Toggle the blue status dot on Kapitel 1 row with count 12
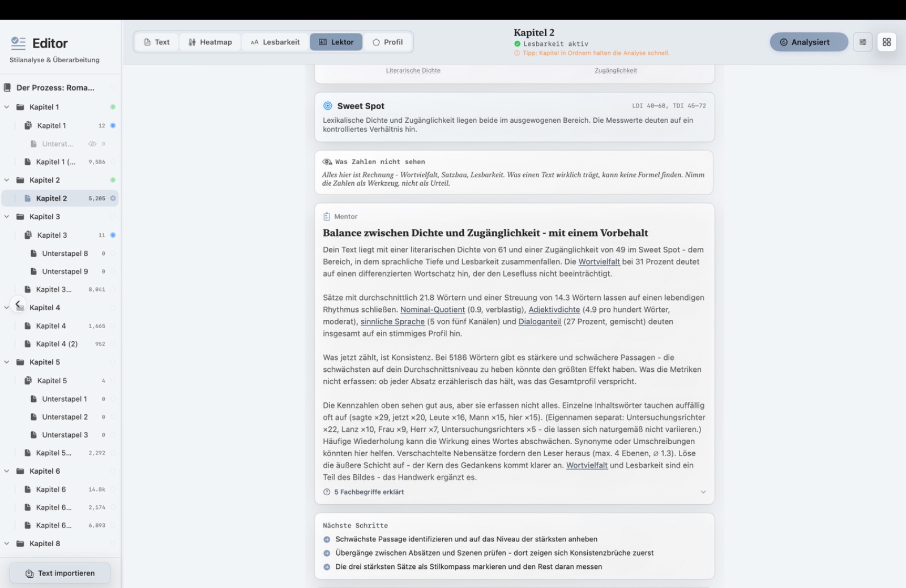 click(x=113, y=126)
